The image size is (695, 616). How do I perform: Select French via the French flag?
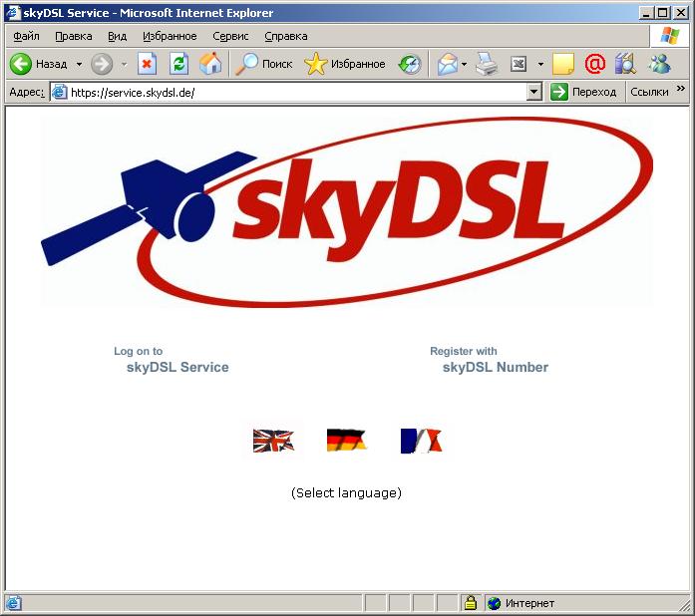click(421, 441)
